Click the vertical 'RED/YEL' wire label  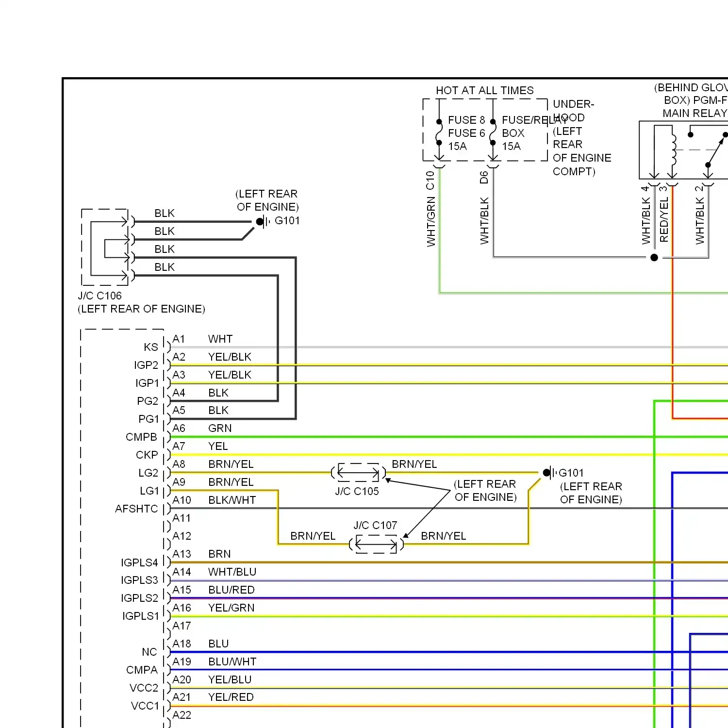point(664,219)
